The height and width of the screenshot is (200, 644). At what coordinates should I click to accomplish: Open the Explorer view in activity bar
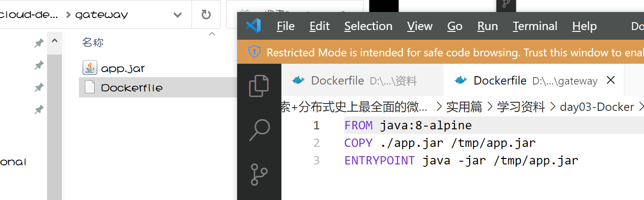(259, 86)
